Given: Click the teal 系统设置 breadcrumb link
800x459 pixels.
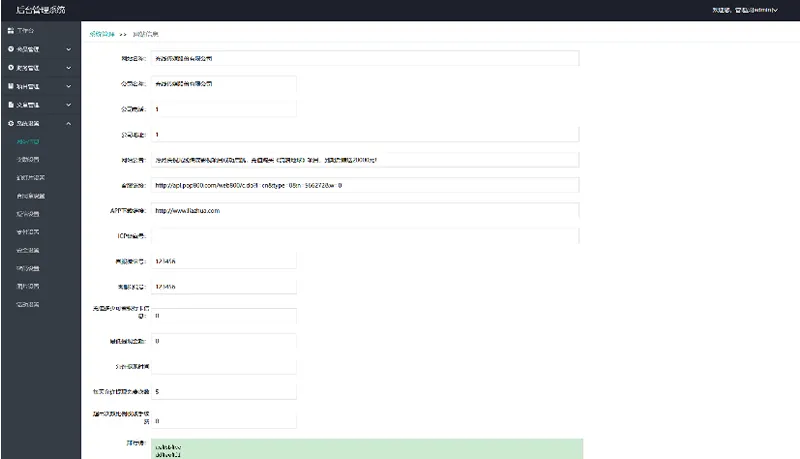Looking at the screenshot, I should (x=102, y=34).
